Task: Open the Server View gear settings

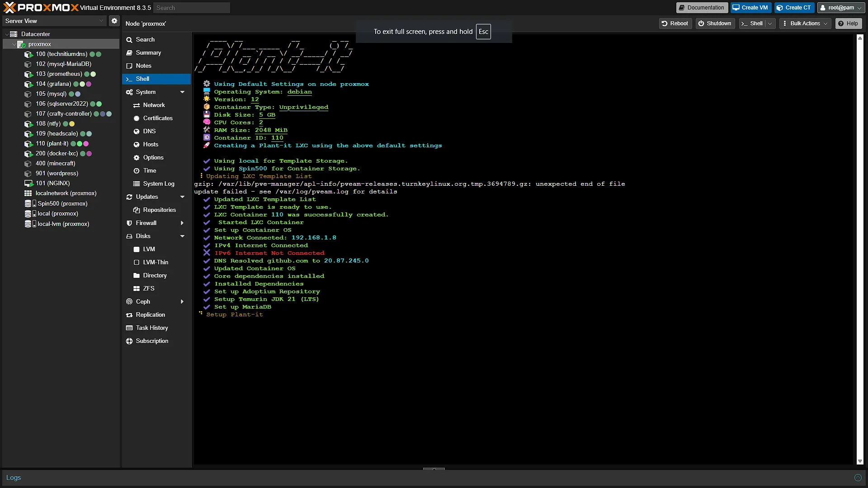Action: click(x=114, y=21)
